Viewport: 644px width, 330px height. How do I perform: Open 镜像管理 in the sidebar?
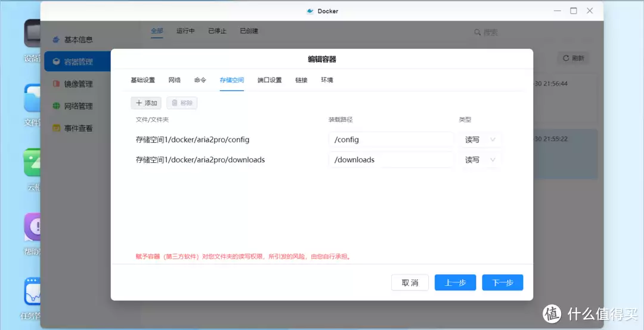tap(78, 84)
